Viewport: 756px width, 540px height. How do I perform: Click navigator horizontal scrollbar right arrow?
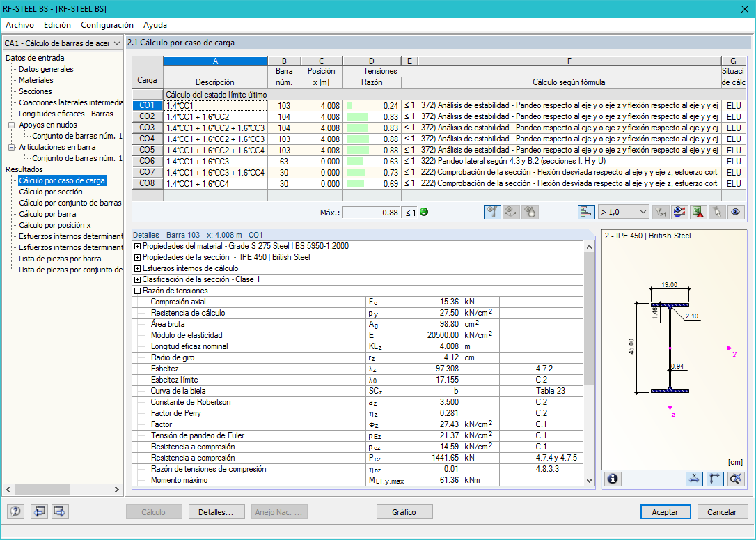point(117,489)
